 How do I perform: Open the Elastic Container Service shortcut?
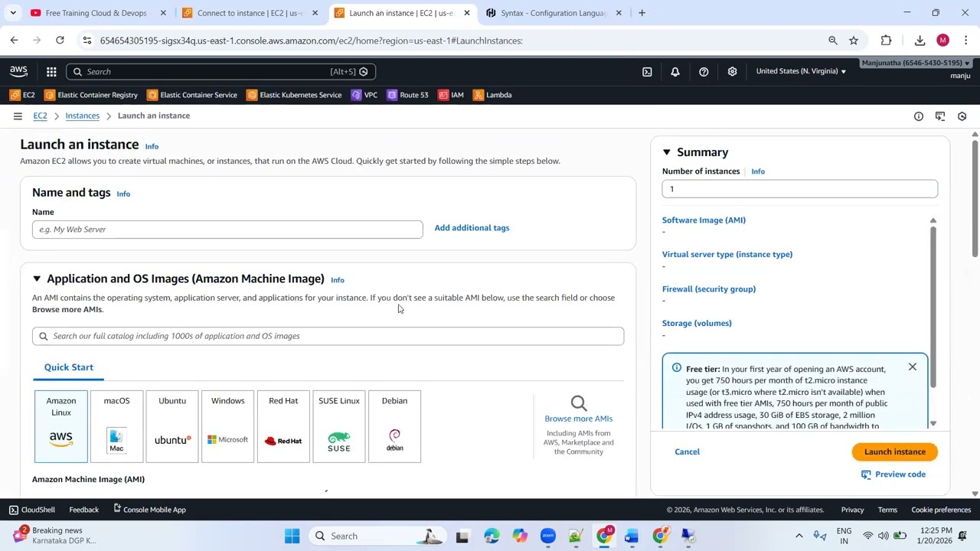click(192, 95)
